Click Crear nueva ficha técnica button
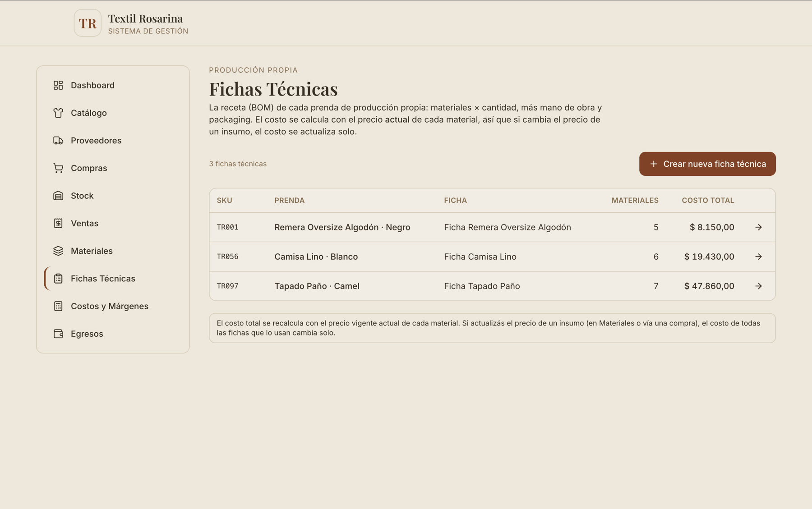The image size is (812, 509). pos(707,164)
